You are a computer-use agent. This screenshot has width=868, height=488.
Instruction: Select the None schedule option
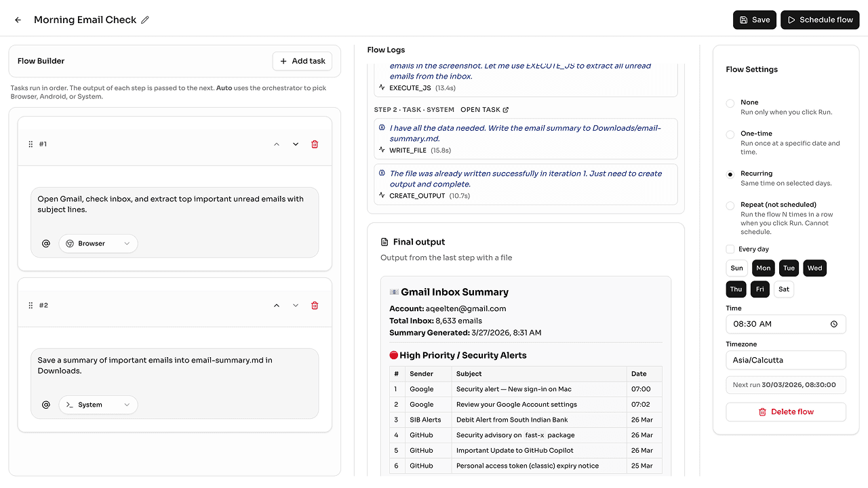[730, 104]
